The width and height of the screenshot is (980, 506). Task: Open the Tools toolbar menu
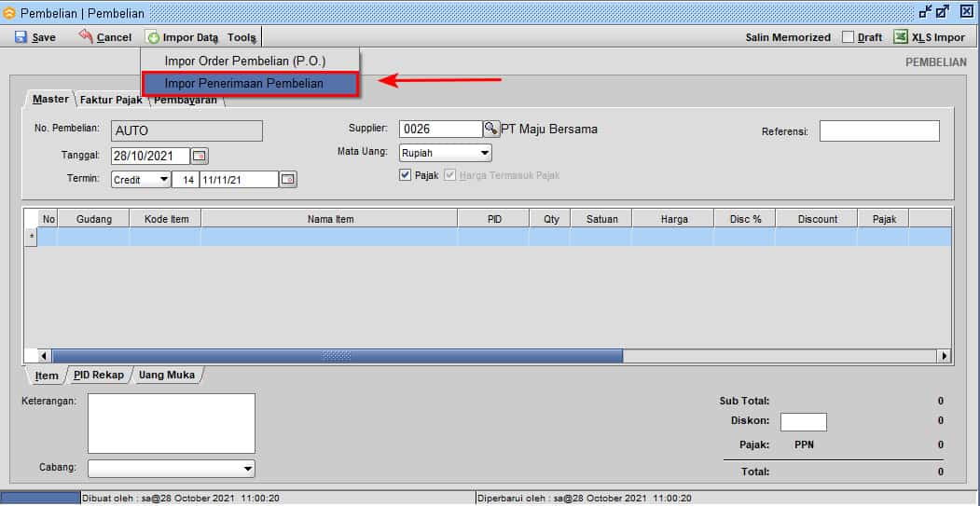click(x=242, y=37)
